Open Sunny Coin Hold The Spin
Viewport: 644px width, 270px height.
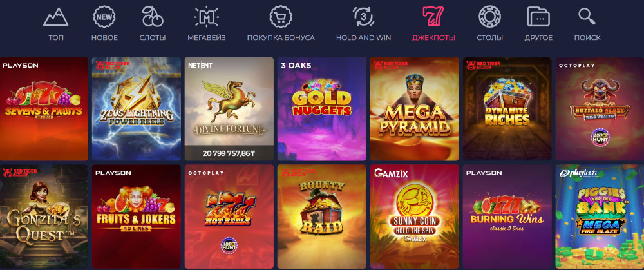click(414, 217)
